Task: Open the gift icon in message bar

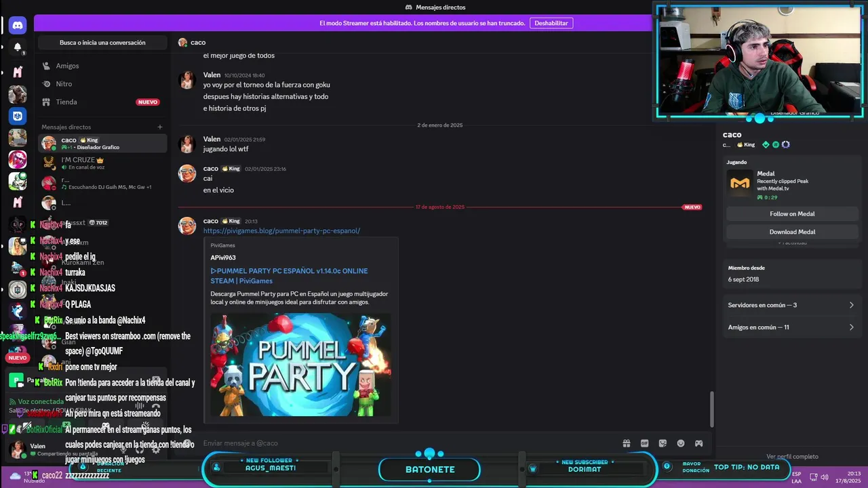Action: 627,443
